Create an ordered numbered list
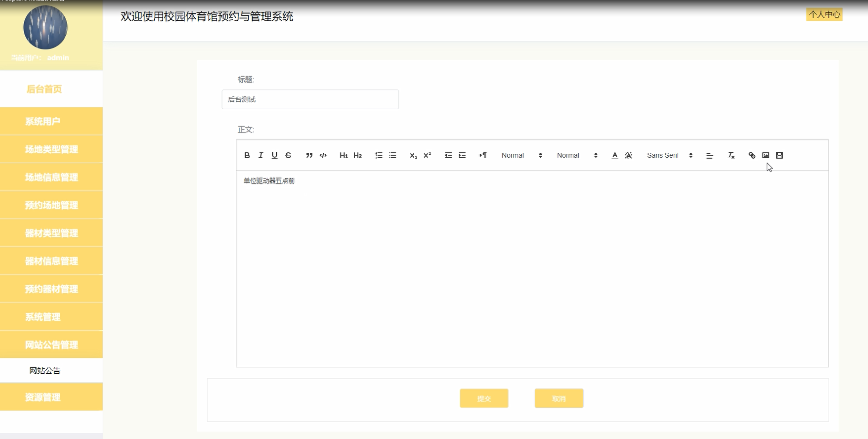 click(379, 155)
